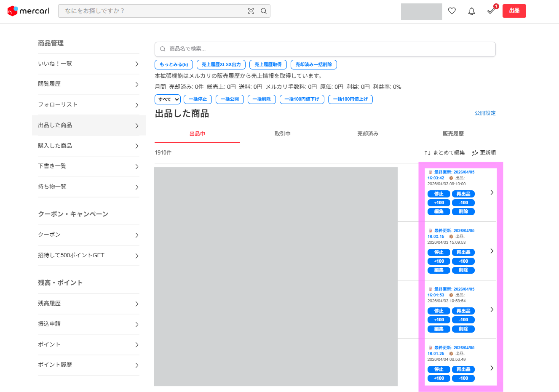Switch to the 取引中 tab
This screenshot has width=559, height=392.
(x=283, y=134)
